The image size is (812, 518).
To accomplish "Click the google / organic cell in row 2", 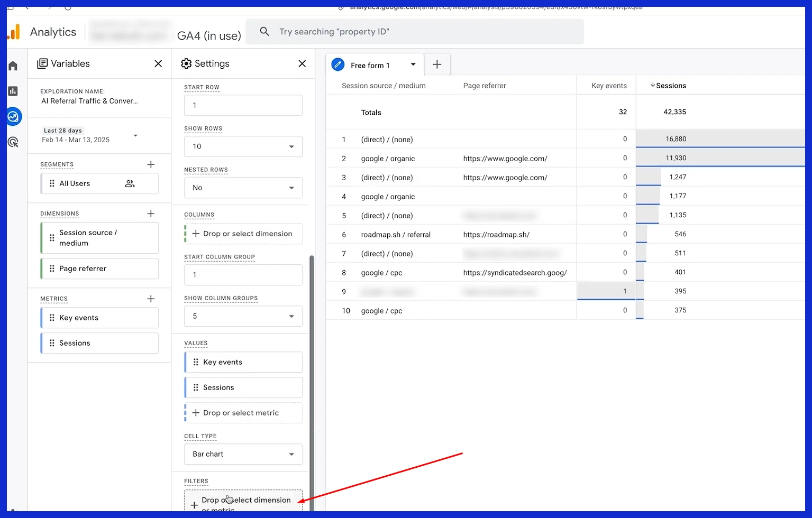I will (388, 159).
